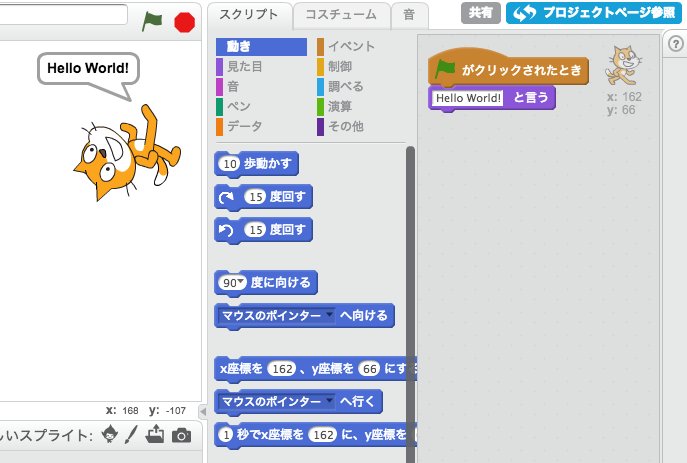This screenshot has width=687, height=463.
Task: Select the ペン block category
Action: click(x=234, y=106)
